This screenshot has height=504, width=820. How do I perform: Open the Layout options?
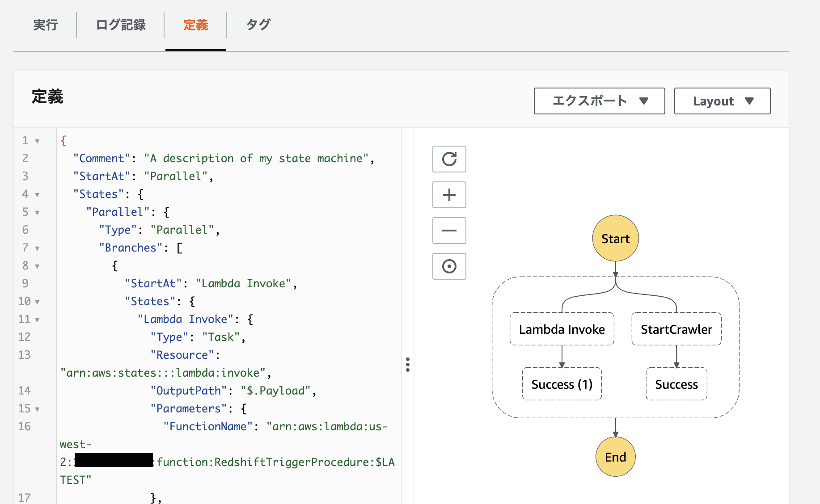click(722, 101)
